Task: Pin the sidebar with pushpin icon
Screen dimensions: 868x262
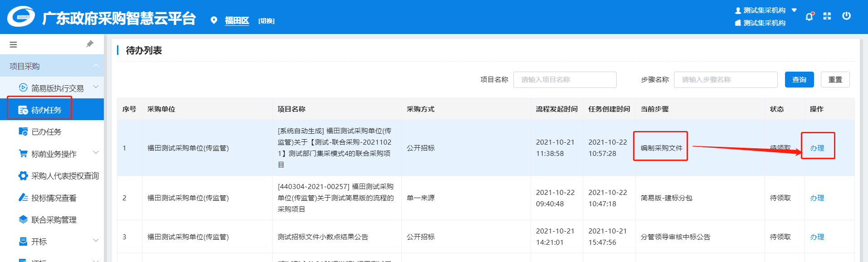Action: (90, 44)
